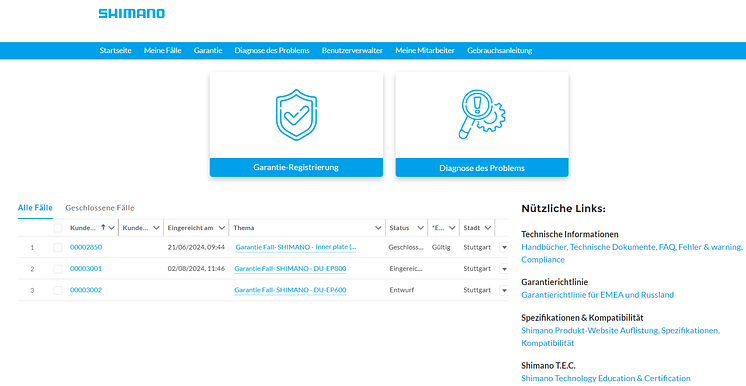Open Handbücher, Technische Dokumente link
This screenshot has width=746, height=386.
coord(632,253)
